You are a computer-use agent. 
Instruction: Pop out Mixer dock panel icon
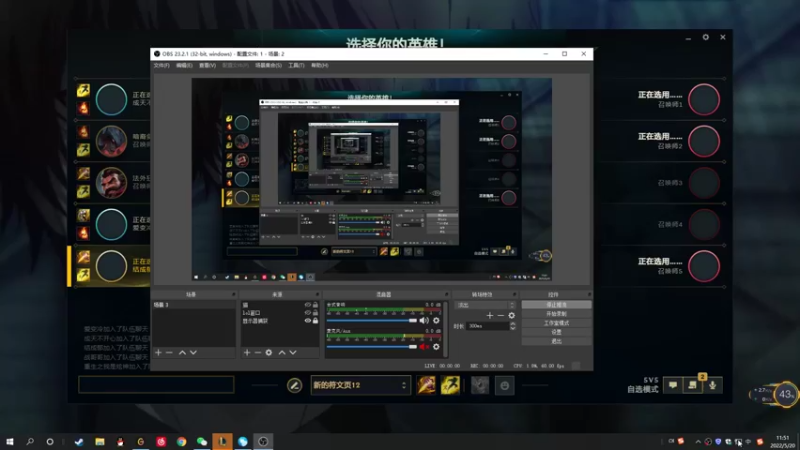(x=446, y=294)
